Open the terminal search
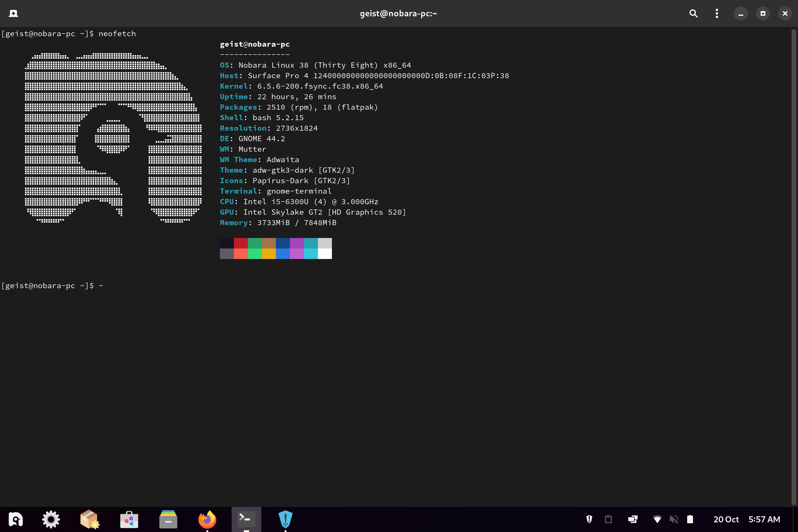This screenshot has height=532, width=798. point(694,13)
